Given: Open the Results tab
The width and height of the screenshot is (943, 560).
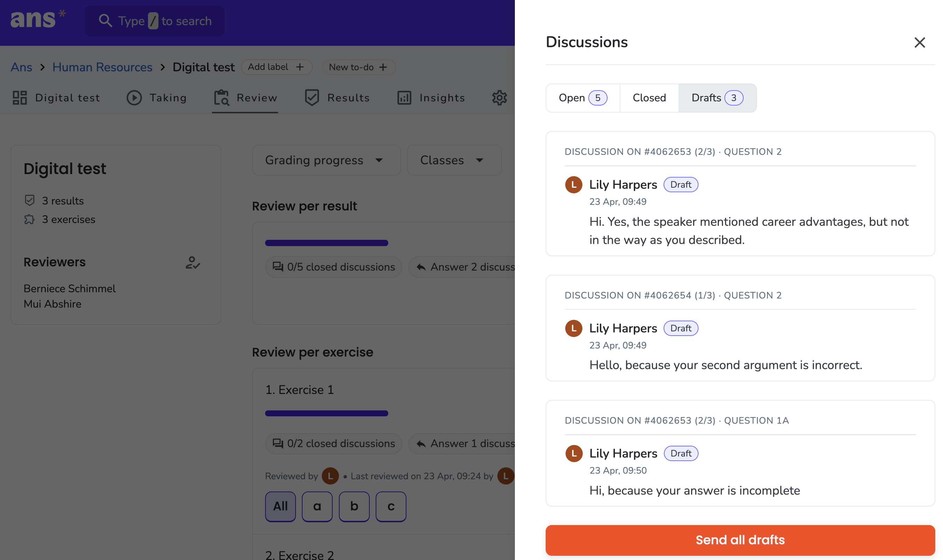Looking at the screenshot, I should click(337, 98).
